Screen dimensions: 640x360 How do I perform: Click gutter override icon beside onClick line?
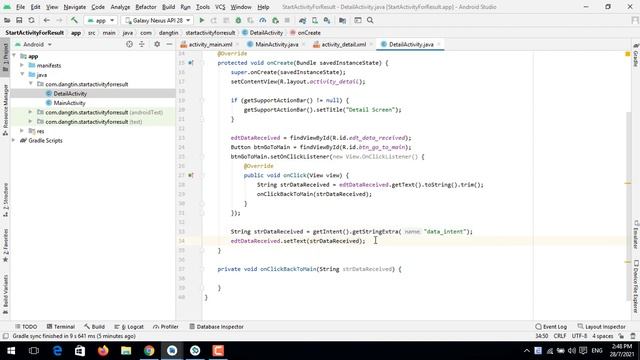[191, 176]
